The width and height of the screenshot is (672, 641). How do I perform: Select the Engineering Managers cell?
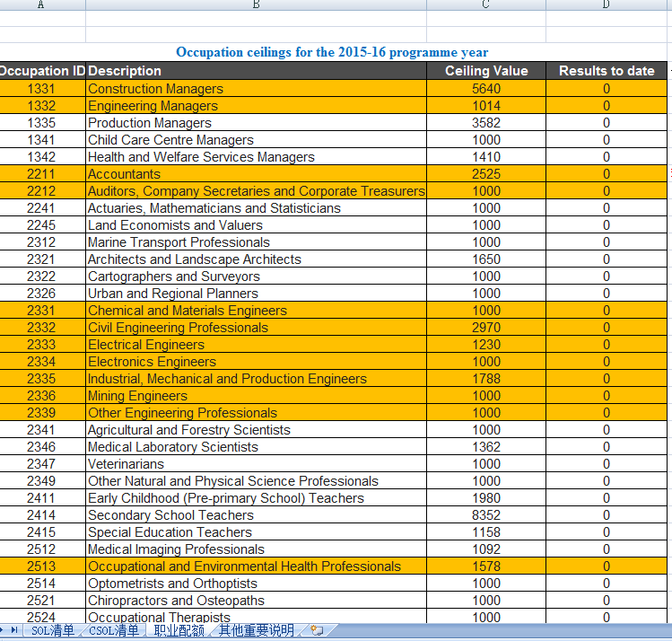tap(256, 106)
